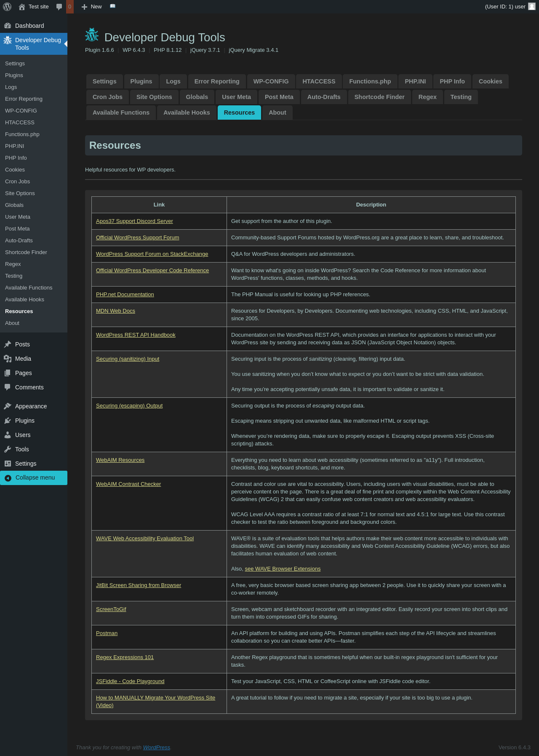Image resolution: width=539 pixels, height=756 pixels.
Task: Open the WordPress REST API Handbook link
Action: pyautogui.click(x=136, y=335)
